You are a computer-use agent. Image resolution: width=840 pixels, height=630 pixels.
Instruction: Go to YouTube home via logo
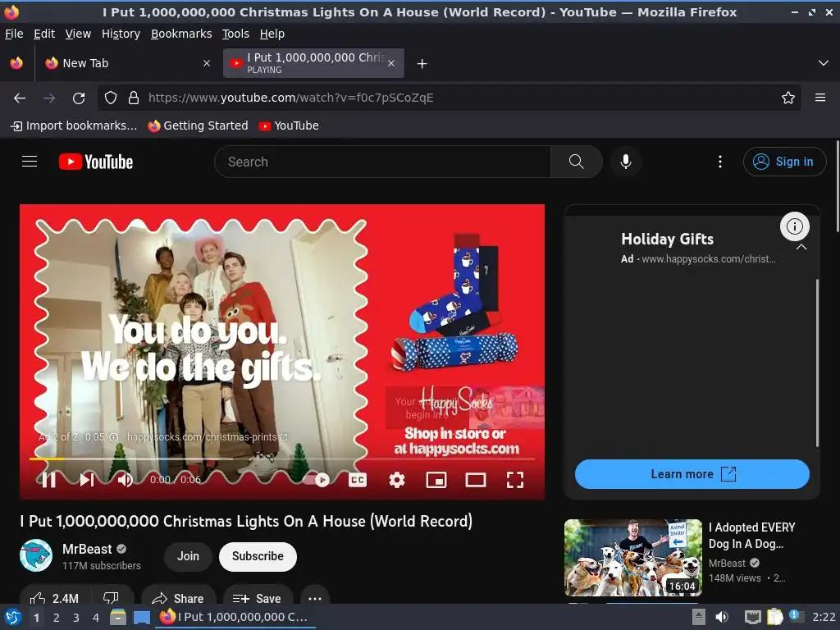(x=96, y=162)
